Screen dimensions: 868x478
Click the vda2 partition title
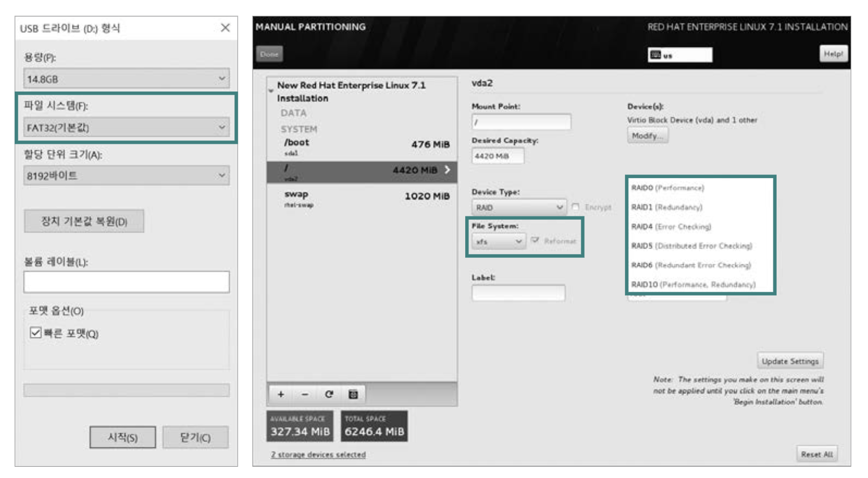tap(482, 83)
